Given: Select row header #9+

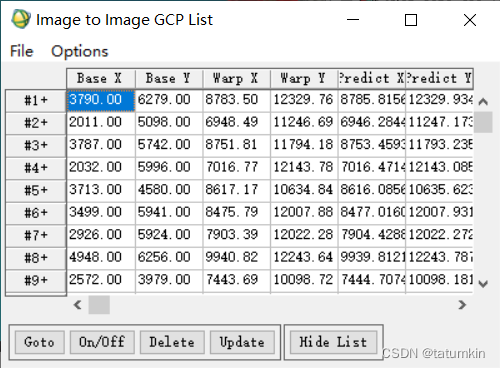Looking at the screenshot, I should click(x=36, y=281).
